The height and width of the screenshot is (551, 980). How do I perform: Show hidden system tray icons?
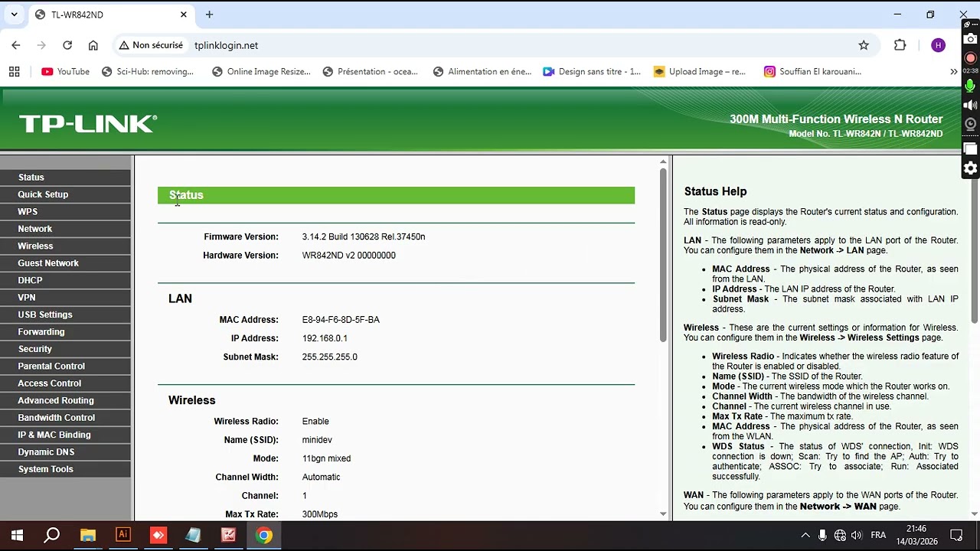(805, 536)
